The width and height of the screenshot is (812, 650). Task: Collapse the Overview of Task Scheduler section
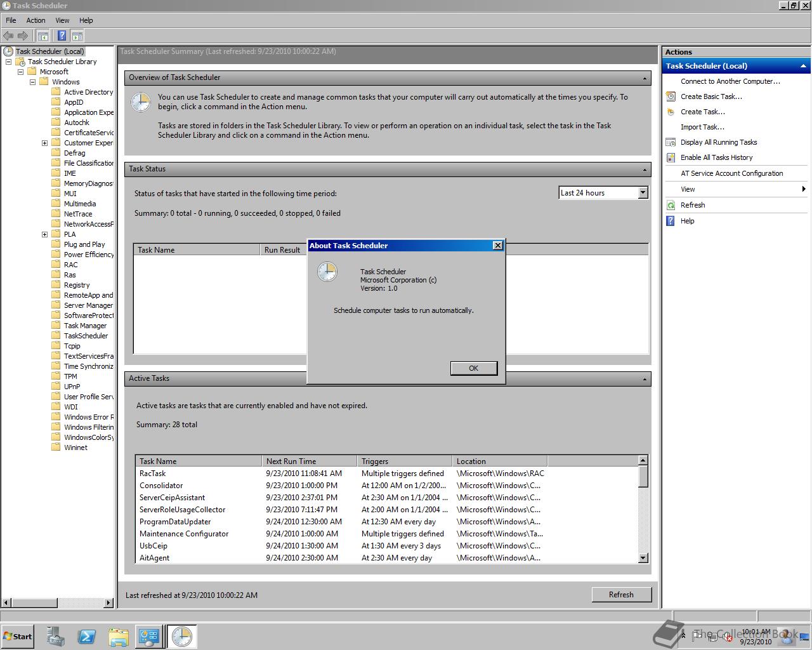pos(645,78)
